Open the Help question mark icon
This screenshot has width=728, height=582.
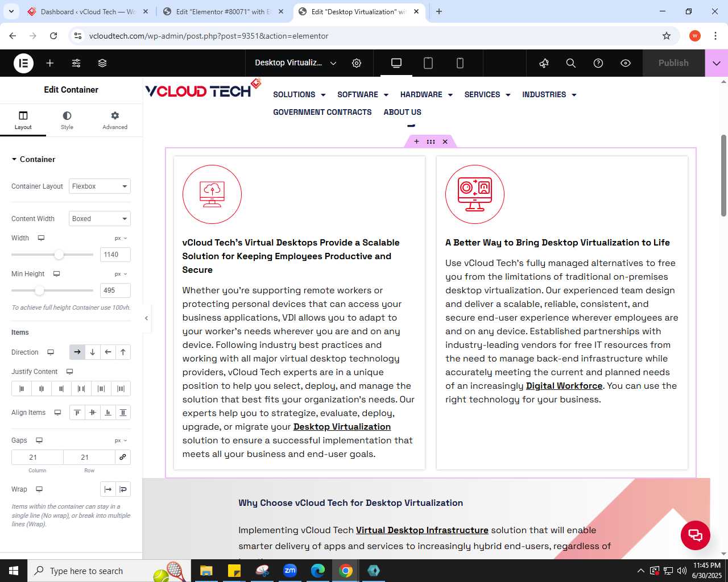(x=598, y=63)
